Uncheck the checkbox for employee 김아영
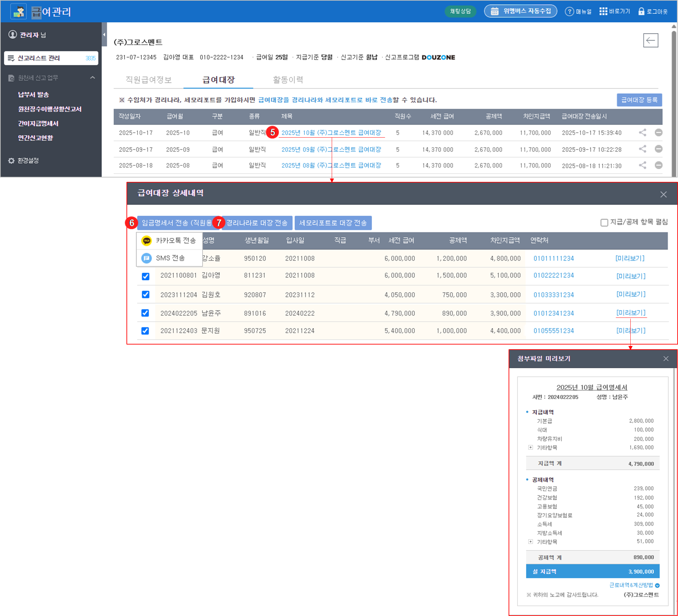Viewport: 678px width, 616px height. click(x=145, y=276)
